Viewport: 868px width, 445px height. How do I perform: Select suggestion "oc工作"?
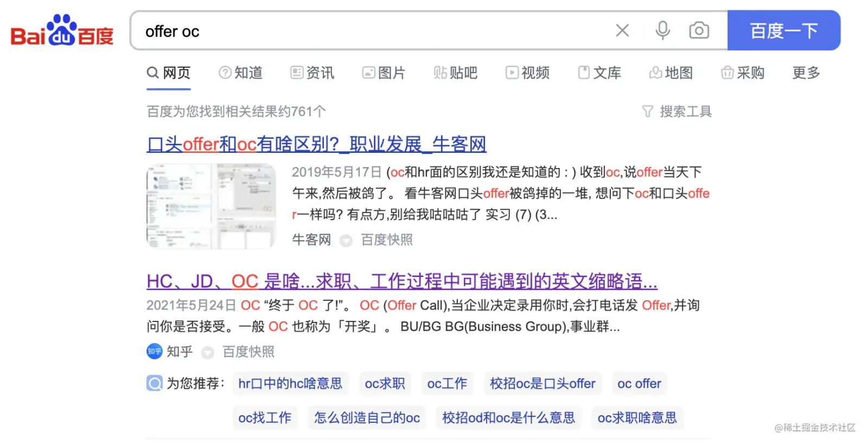click(x=447, y=384)
